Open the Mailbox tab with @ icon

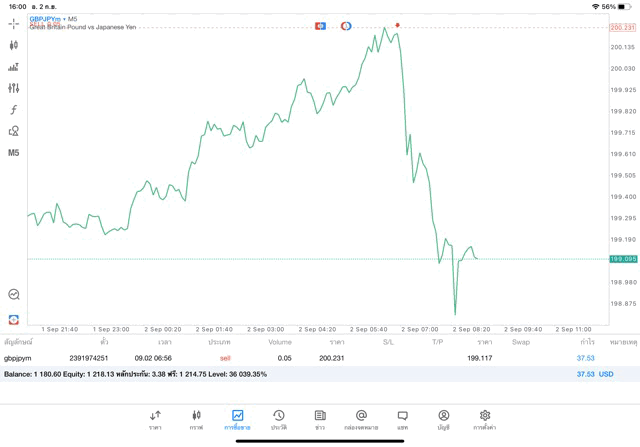point(361,419)
